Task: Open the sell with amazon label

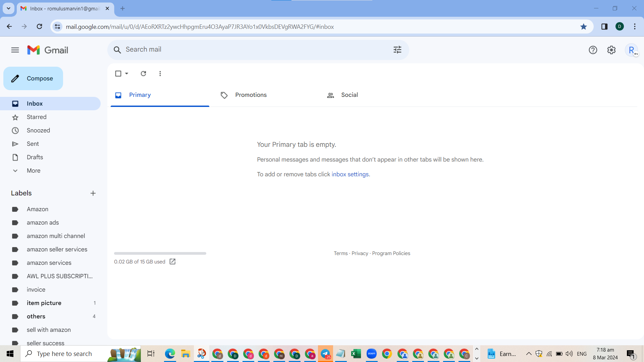Action: (x=50, y=330)
